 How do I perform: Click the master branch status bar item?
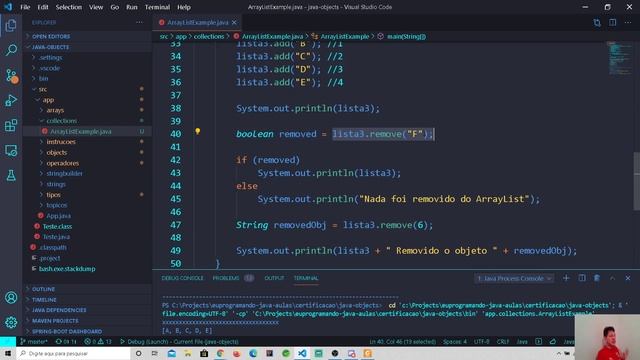34,342
